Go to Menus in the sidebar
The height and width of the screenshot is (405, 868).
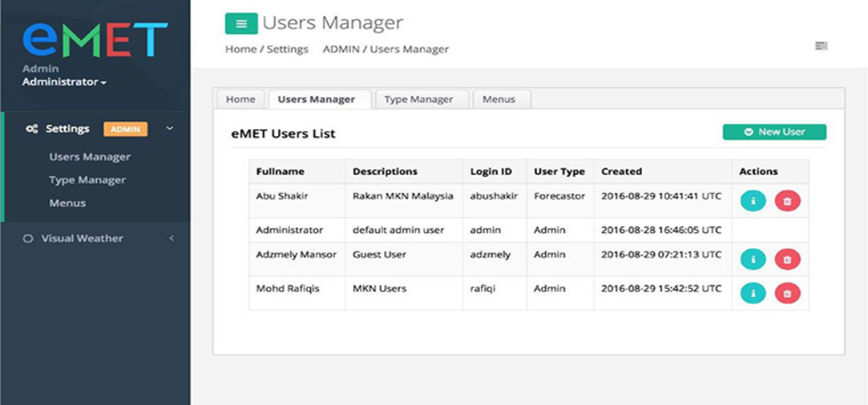67,203
